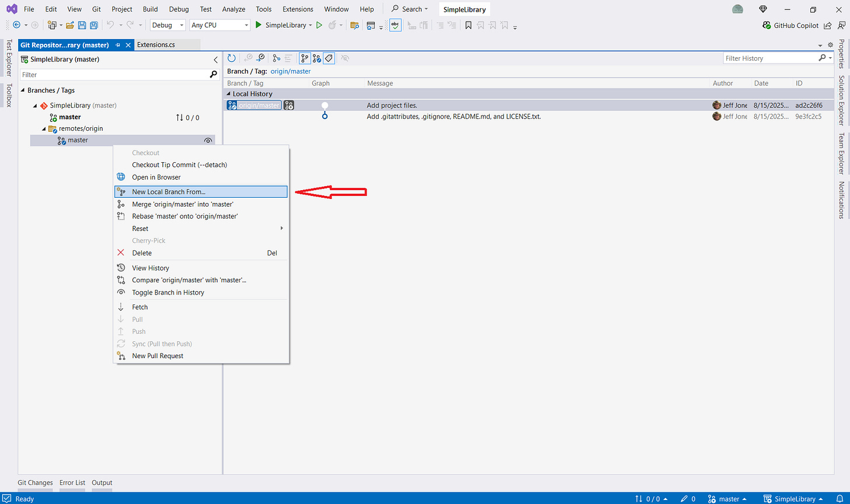The height and width of the screenshot is (504, 850).
Task: Select Fetch in context menu
Action: pos(201,307)
